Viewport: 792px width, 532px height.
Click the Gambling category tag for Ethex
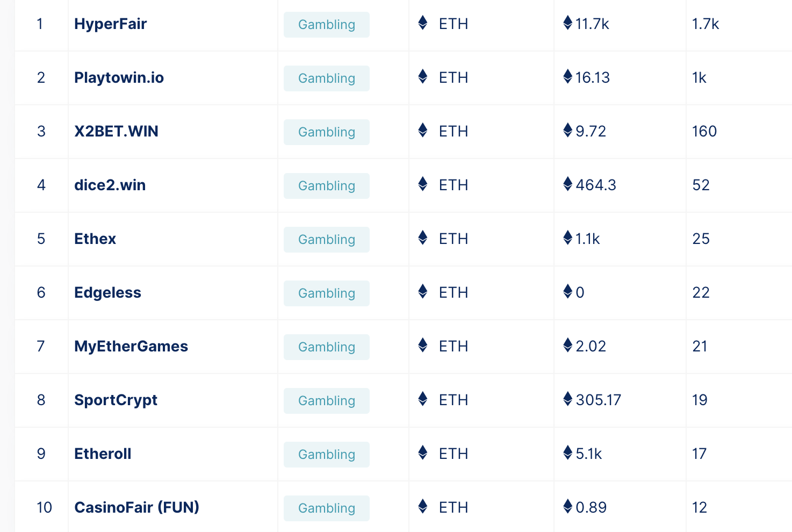pos(327,240)
